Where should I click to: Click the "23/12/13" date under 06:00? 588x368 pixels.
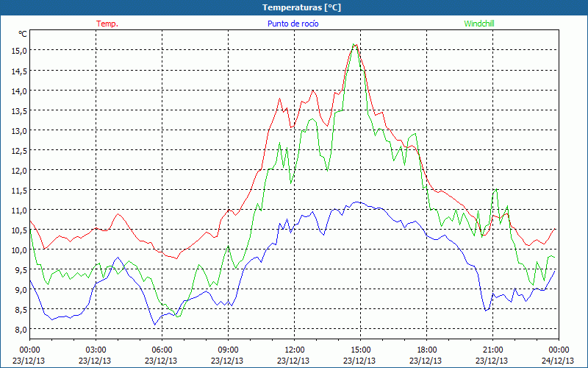click(161, 361)
